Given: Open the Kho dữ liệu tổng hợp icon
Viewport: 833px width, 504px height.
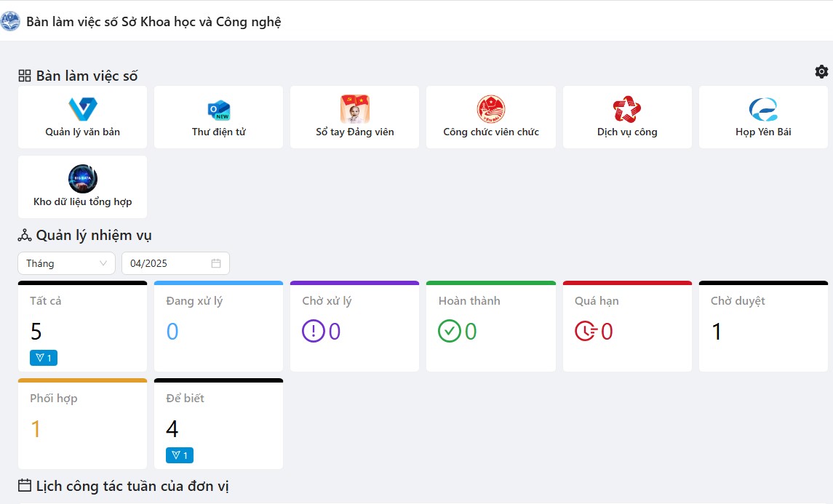Looking at the screenshot, I should (82, 179).
